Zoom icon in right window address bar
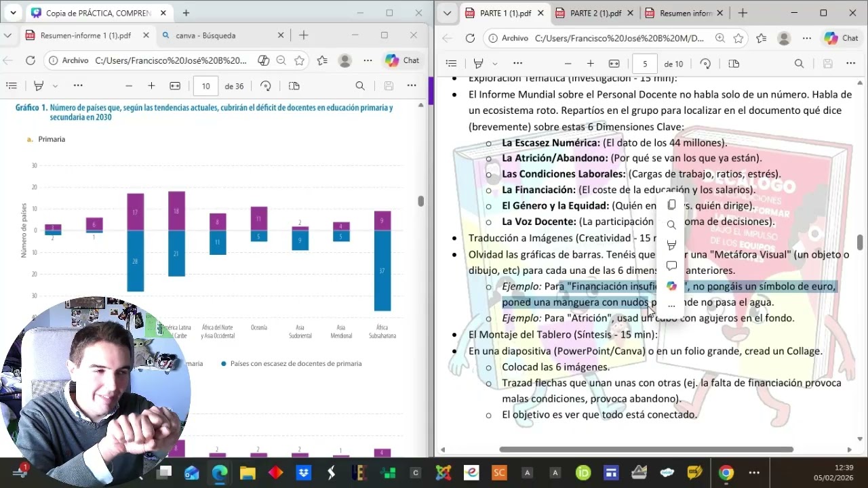The image size is (868, 488). (x=720, y=39)
